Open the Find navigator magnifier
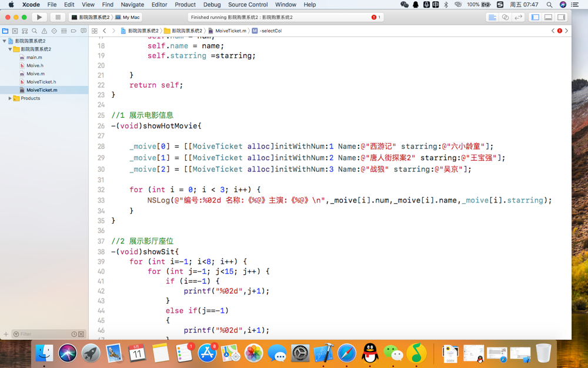Viewport: 588px width, 368px height. (35, 31)
